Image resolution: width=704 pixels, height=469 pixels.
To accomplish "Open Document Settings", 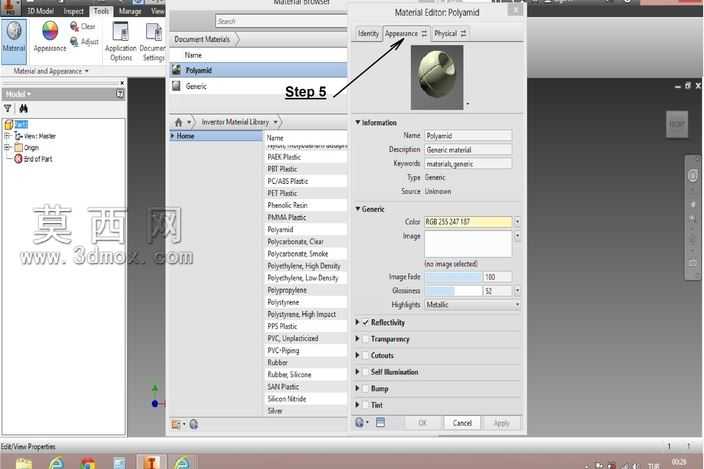I will coord(153,41).
